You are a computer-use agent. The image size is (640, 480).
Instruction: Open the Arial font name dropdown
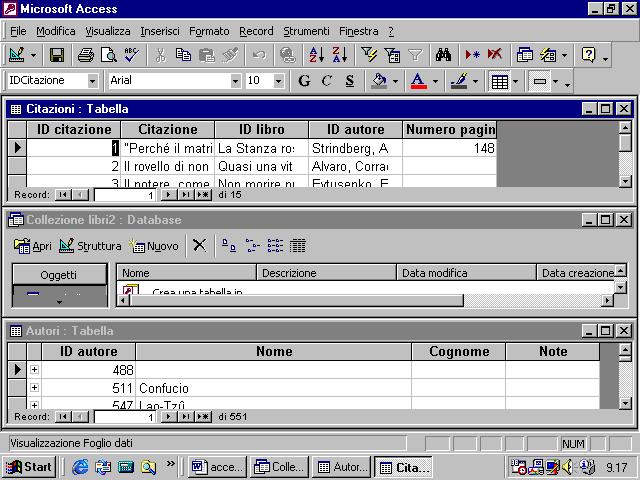(235, 81)
